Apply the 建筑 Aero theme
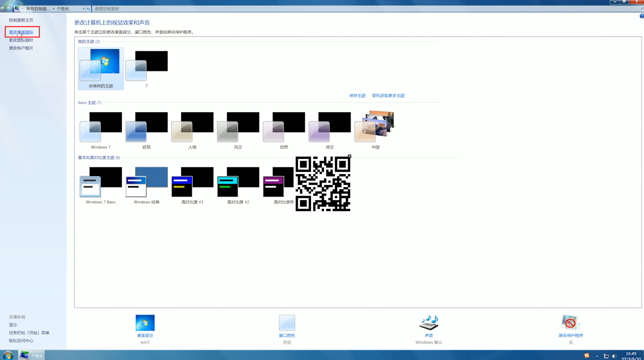 point(147,130)
